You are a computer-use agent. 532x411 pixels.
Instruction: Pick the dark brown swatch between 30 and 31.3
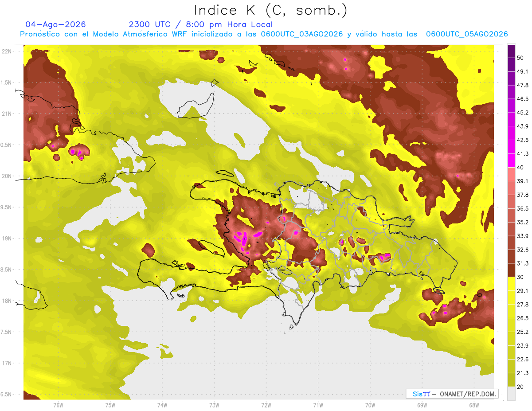511,270
